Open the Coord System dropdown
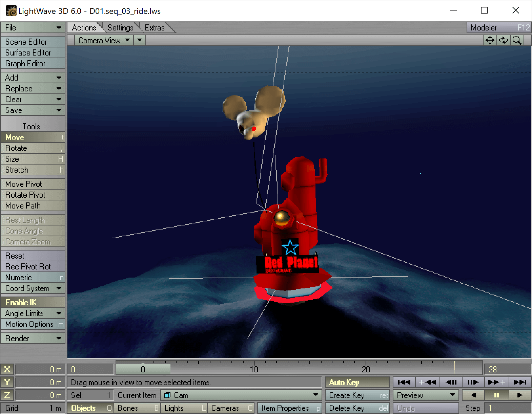This screenshot has height=414, width=532. point(33,288)
